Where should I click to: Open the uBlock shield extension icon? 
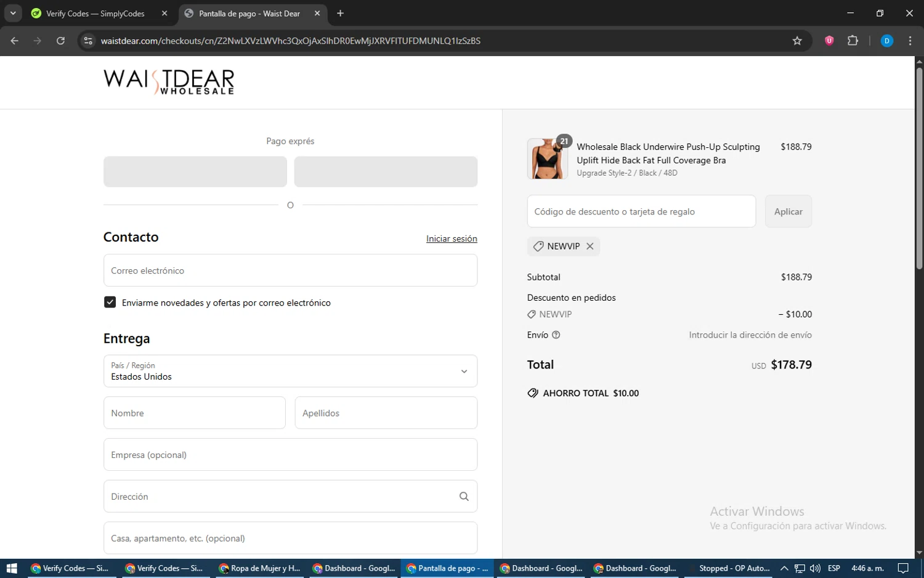pos(829,41)
